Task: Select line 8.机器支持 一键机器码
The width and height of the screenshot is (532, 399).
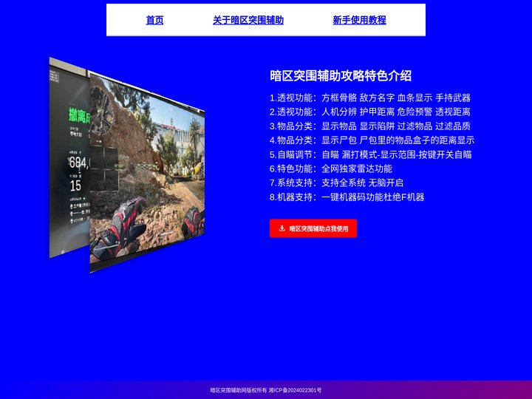Action: (347, 197)
